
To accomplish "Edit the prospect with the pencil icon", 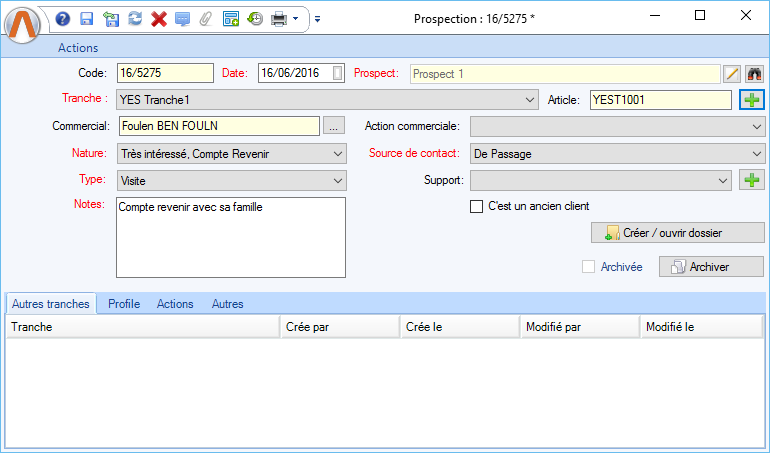I will (732, 73).
